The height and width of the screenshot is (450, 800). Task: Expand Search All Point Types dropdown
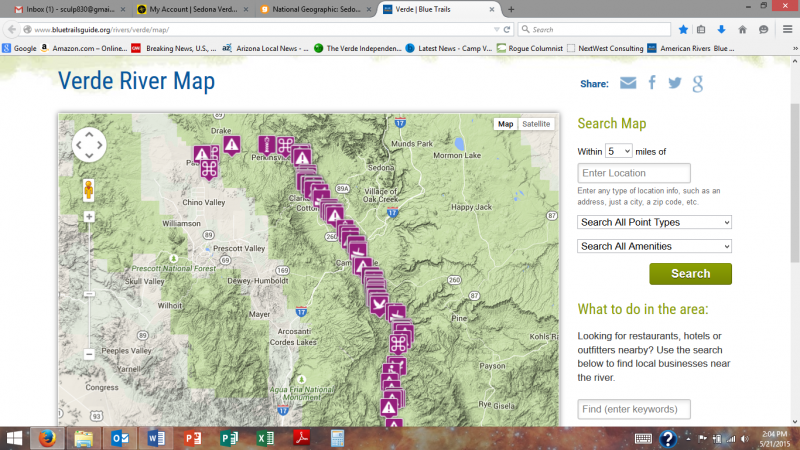[654, 222]
